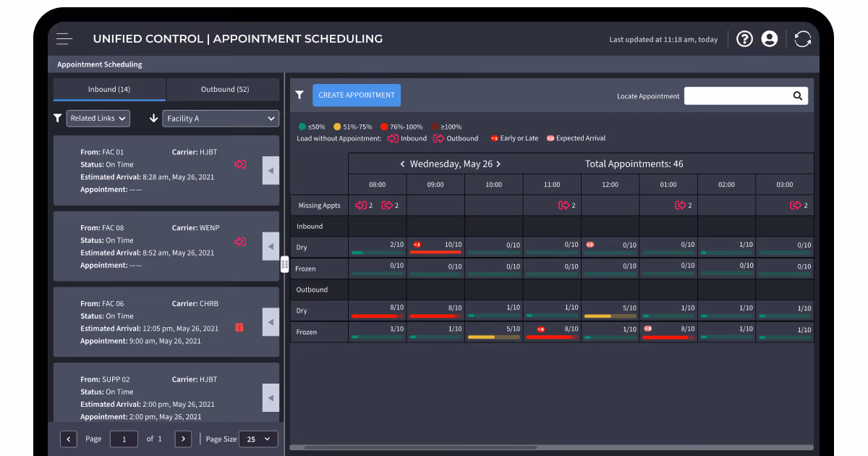Viewport: 868px width, 456px height.
Task: Click the calendar icon on FAC 06 card
Action: [x=239, y=327]
